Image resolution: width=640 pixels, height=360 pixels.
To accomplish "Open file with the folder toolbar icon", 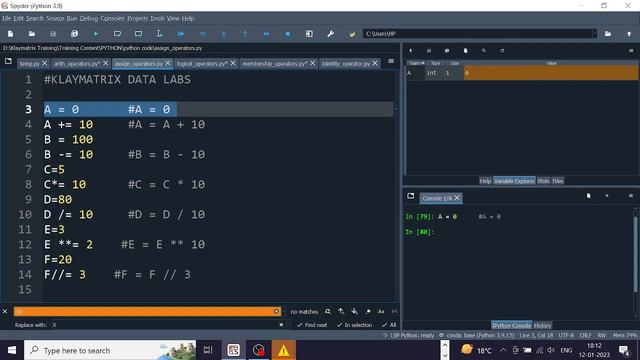I will (x=32, y=34).
